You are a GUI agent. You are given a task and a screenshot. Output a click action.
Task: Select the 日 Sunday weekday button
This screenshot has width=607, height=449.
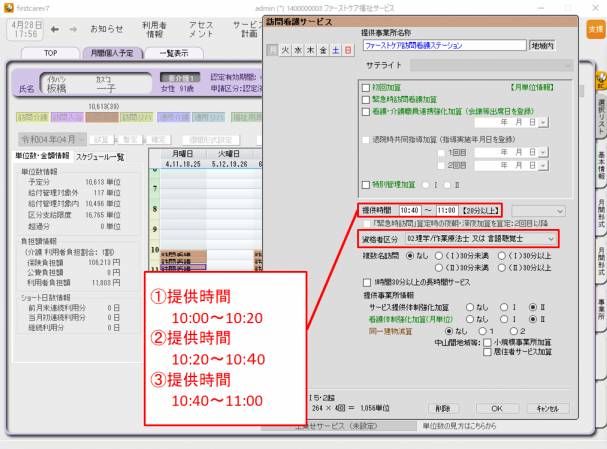point(346,48)
